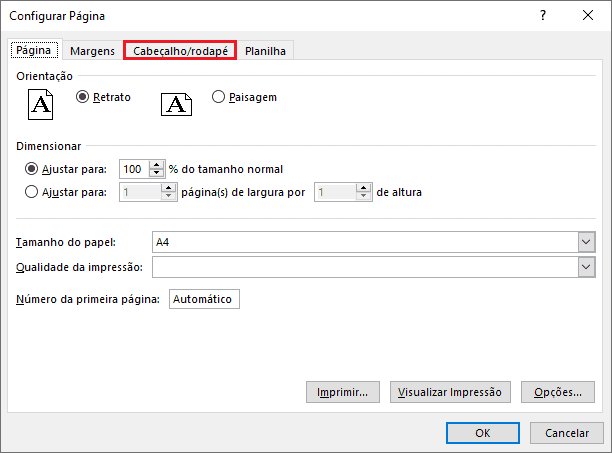The width and height of the screenshot is (612, 453).
Task: Open the Cabeçalho/rodapé tab
Action: coord(180,51)
